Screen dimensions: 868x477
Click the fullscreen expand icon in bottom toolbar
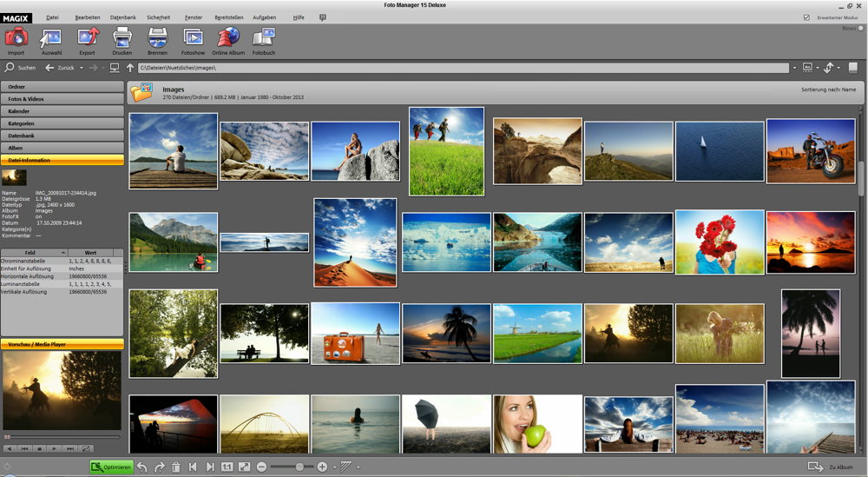244,467
